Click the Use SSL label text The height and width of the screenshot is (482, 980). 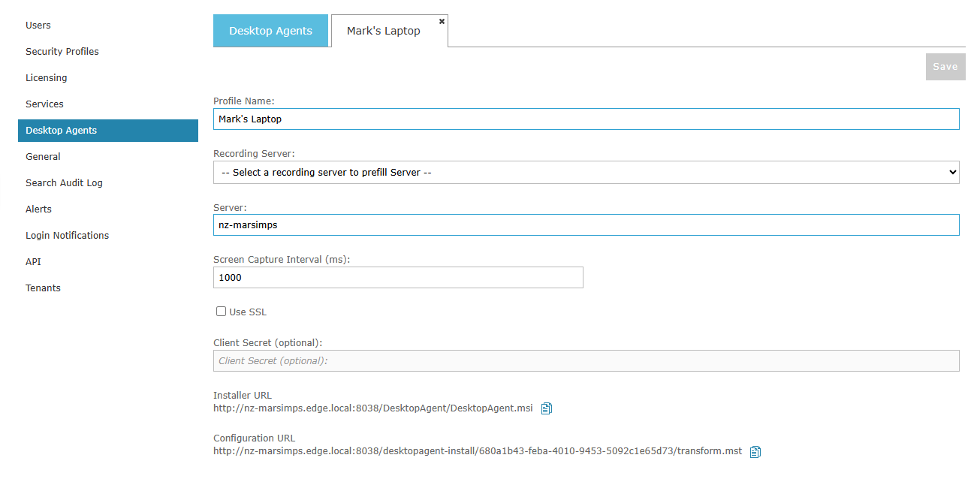coord(248,312)
